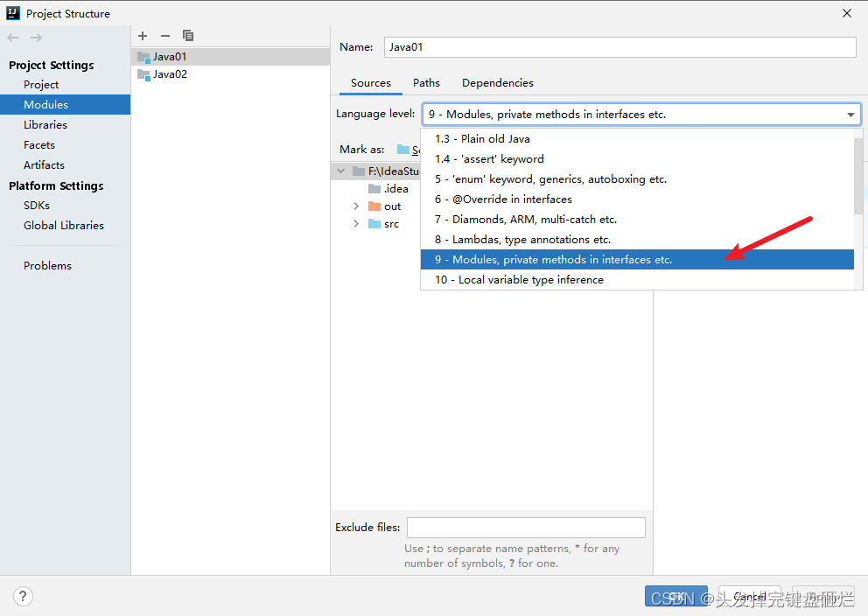Expand the src folder node
This screenshot has height=616, width=868.
pyautogui.click(x=356, y=224)
